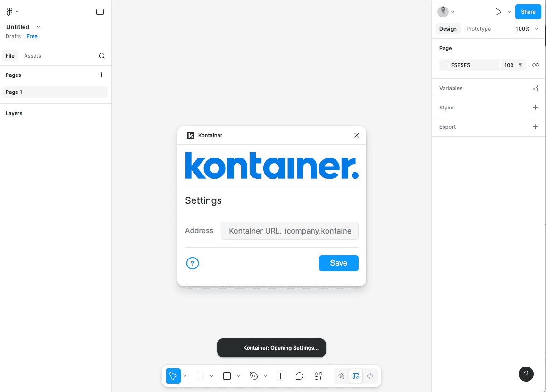
Task: Open the Actions panel icon
Action: (x=318, y=376)
